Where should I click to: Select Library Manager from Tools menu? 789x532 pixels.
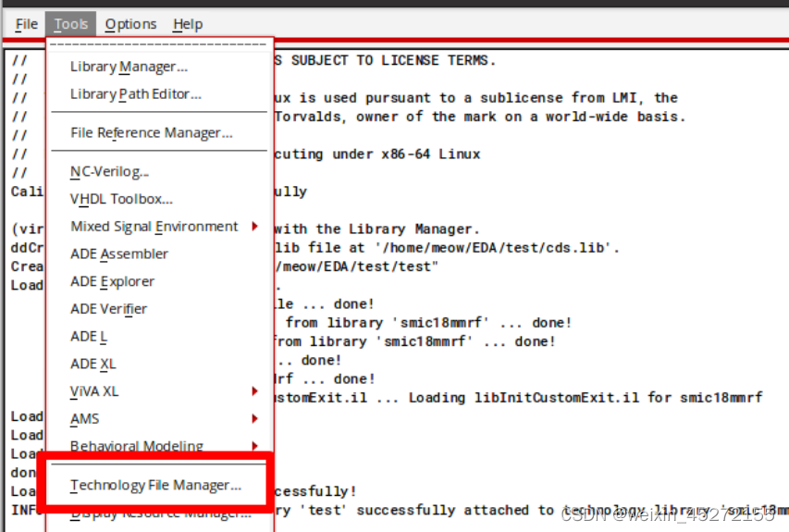tap(129, 67)
